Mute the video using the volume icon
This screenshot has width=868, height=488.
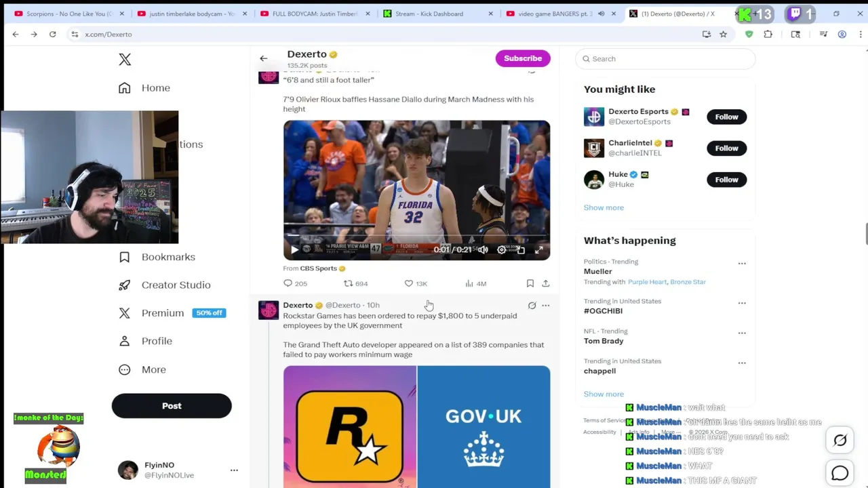click(483, 249)
